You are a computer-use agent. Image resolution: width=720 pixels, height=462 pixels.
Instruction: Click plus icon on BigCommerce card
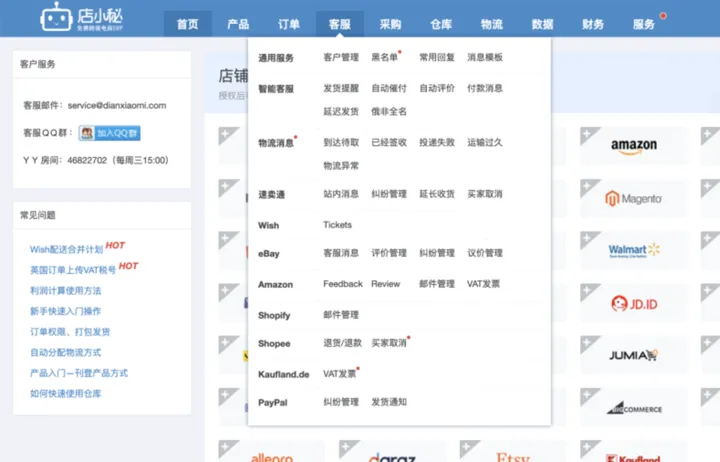point(587,395)
